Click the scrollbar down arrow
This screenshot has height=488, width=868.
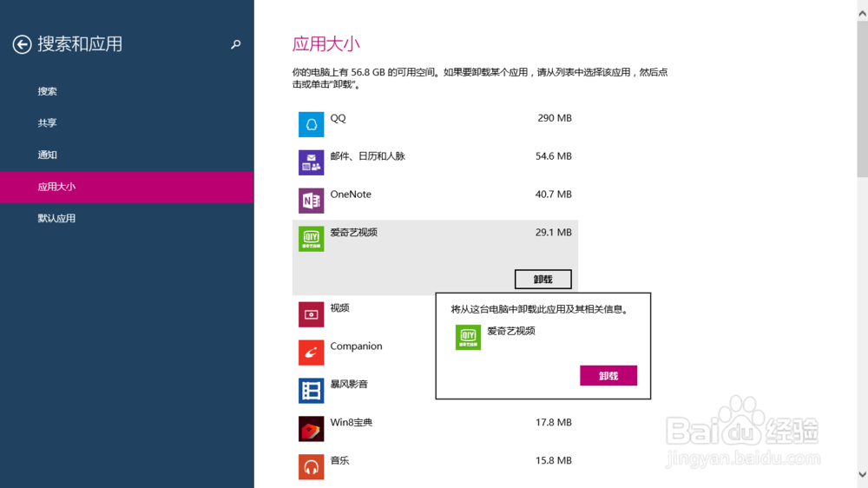[863, 475]
